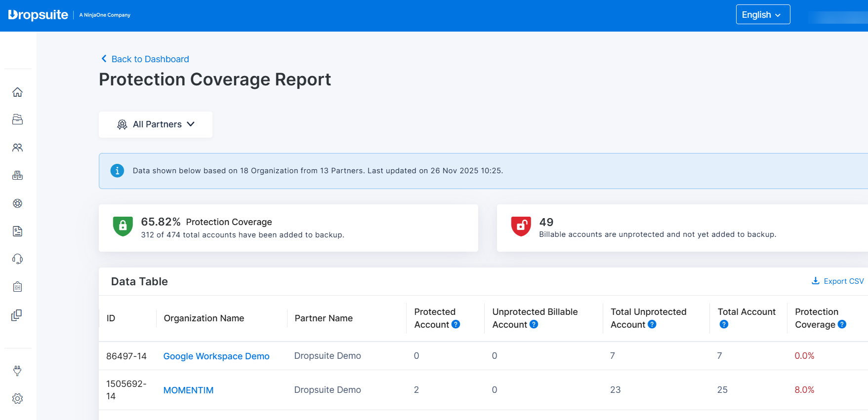Click help icon under Total Account header
This screenshot has width=868, height=420.
point(724,324)
